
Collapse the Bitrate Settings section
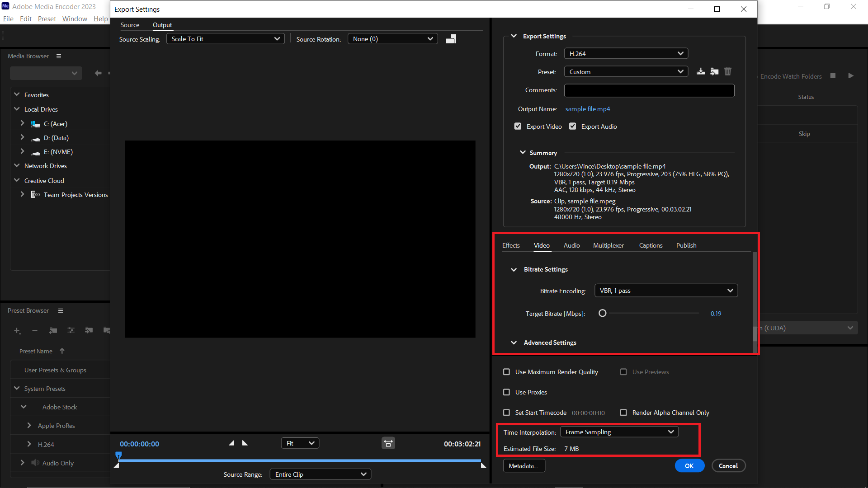pyautogui.click(x=513, y=269)
